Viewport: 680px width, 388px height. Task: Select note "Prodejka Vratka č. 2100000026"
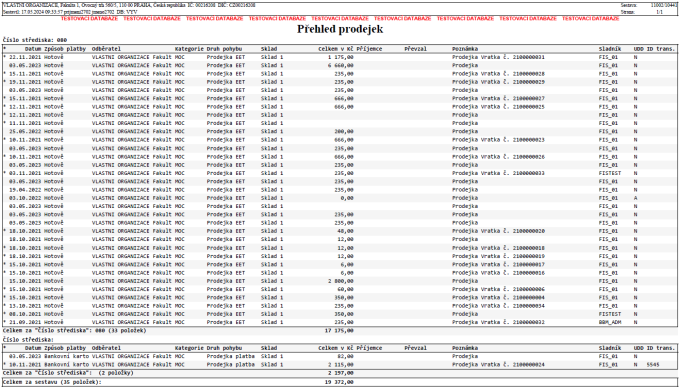coord(498,157)
